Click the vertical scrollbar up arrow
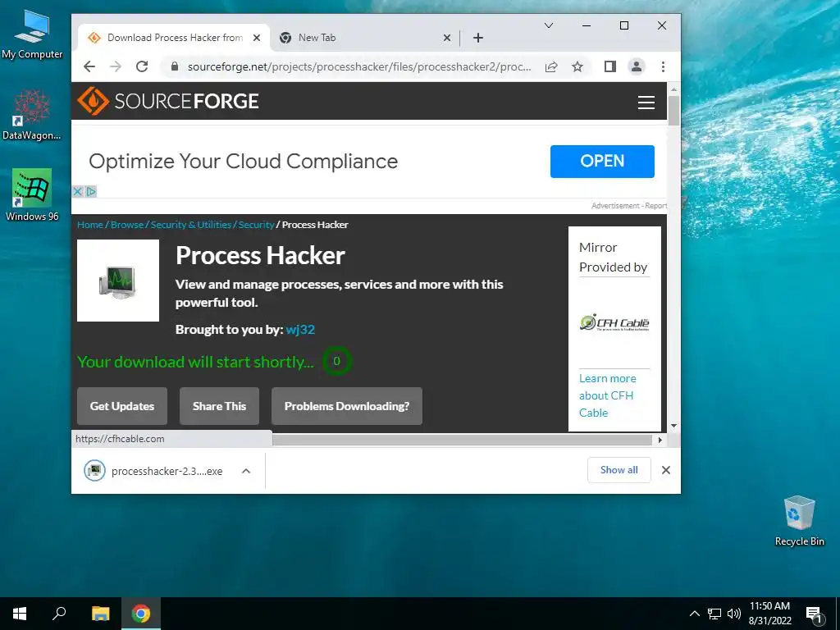The height and width of the screenshot is (630, 840). click(674, 89)
